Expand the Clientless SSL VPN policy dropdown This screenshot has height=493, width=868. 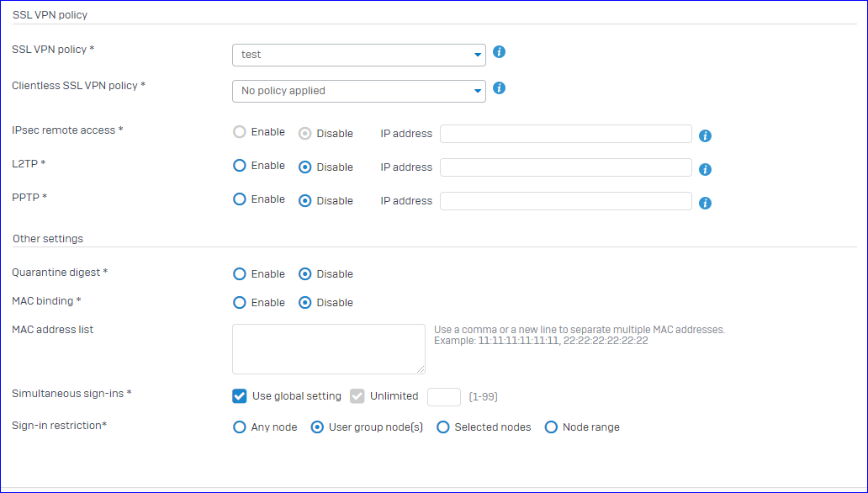358,91
